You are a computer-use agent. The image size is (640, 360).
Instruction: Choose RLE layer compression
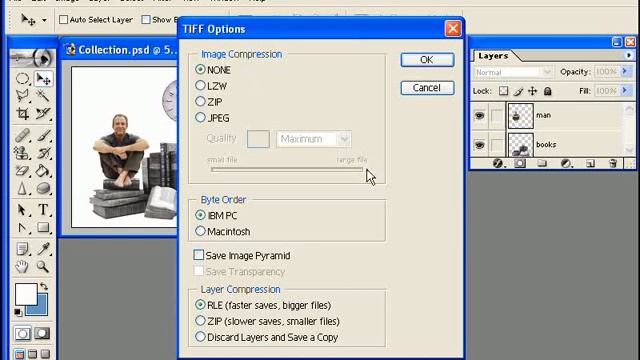coord(263,305)
